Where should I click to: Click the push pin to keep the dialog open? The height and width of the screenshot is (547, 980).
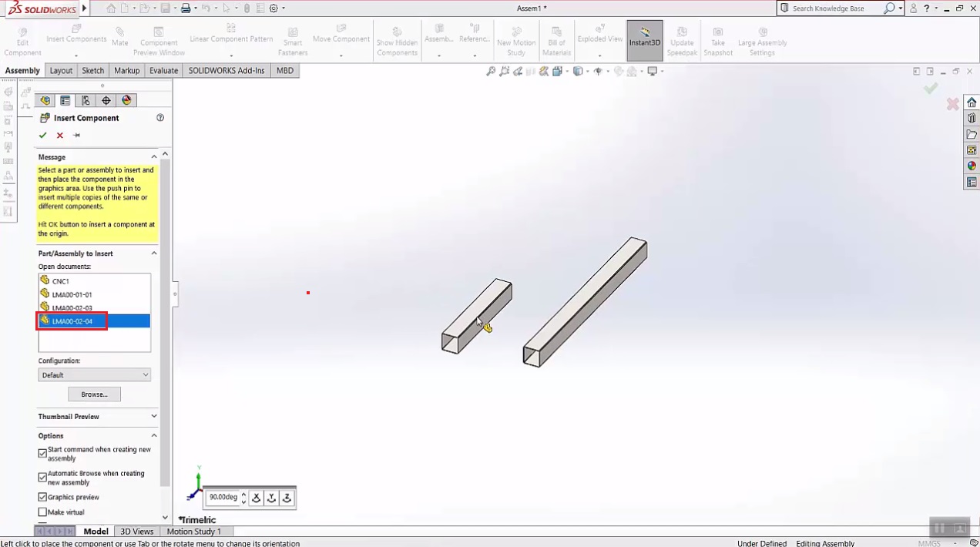tap(76, 136)
